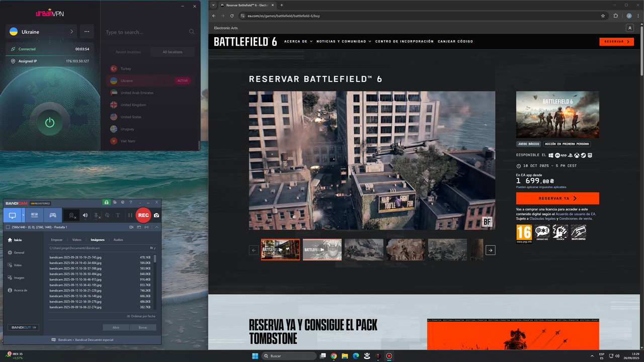Go to next gallery thumbnail arrow
The image size is (644, 362).
coord(491,250)
